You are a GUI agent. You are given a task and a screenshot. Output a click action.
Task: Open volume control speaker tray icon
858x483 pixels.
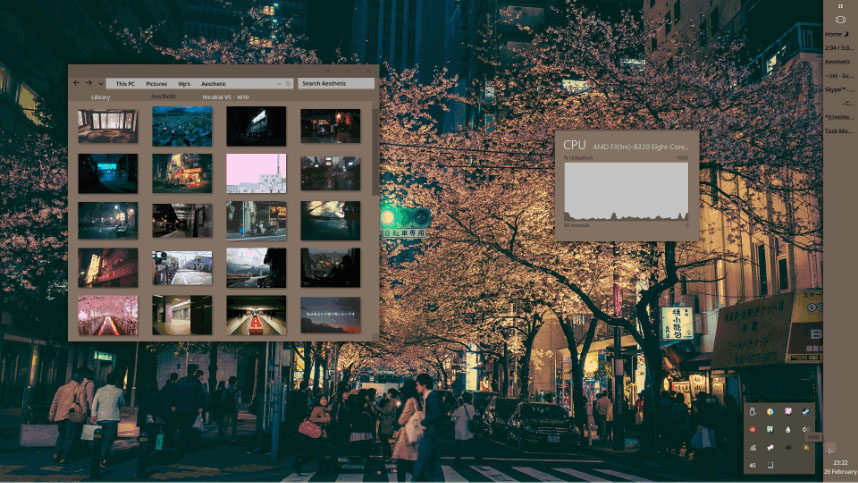pos(805,429)
